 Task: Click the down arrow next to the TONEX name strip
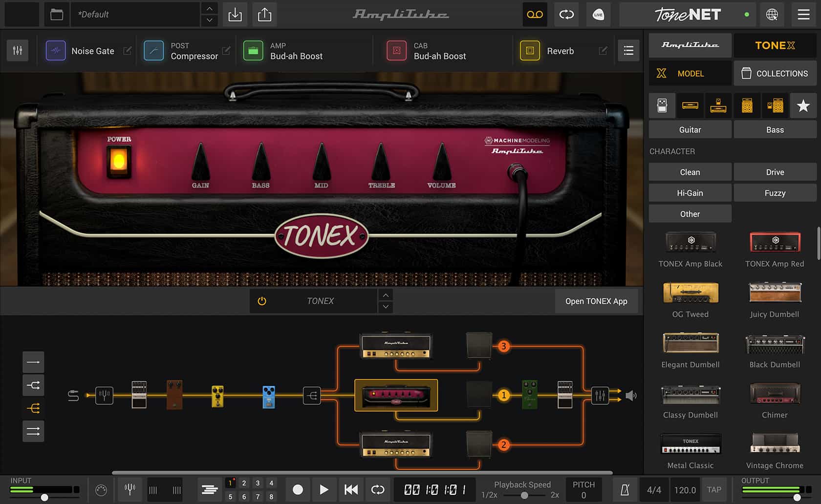click(386, 307)
